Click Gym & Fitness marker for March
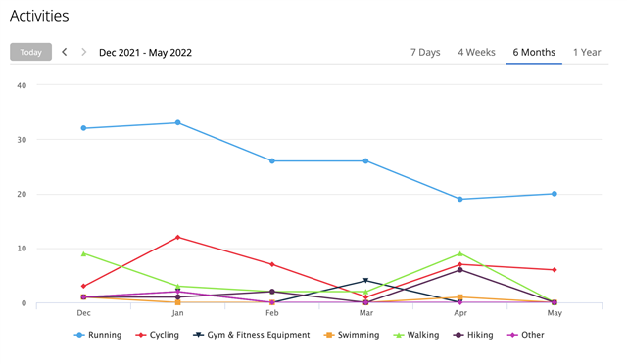 coord(365,281)
